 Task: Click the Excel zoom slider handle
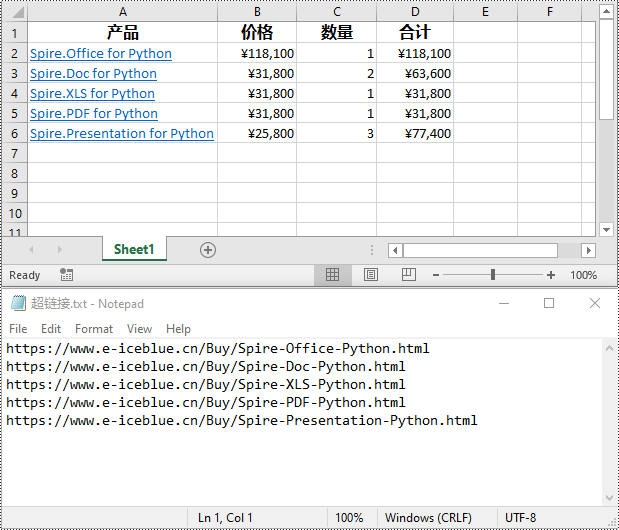point(493,275)
